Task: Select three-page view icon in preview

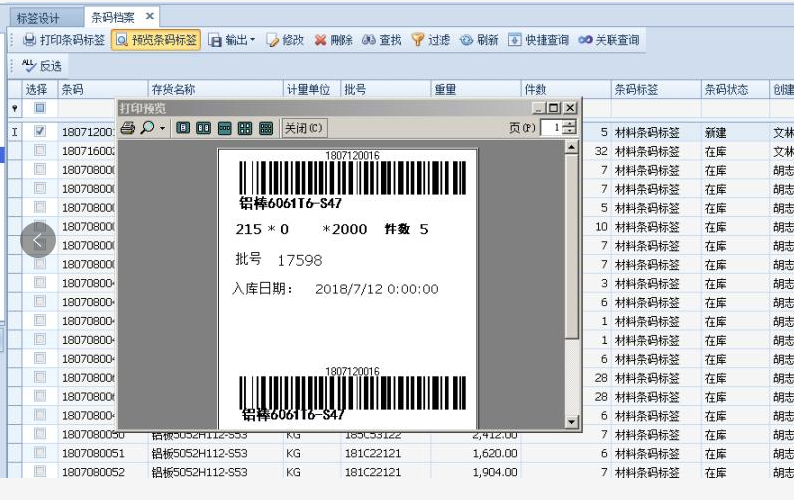Action: [x=224, y=128]
